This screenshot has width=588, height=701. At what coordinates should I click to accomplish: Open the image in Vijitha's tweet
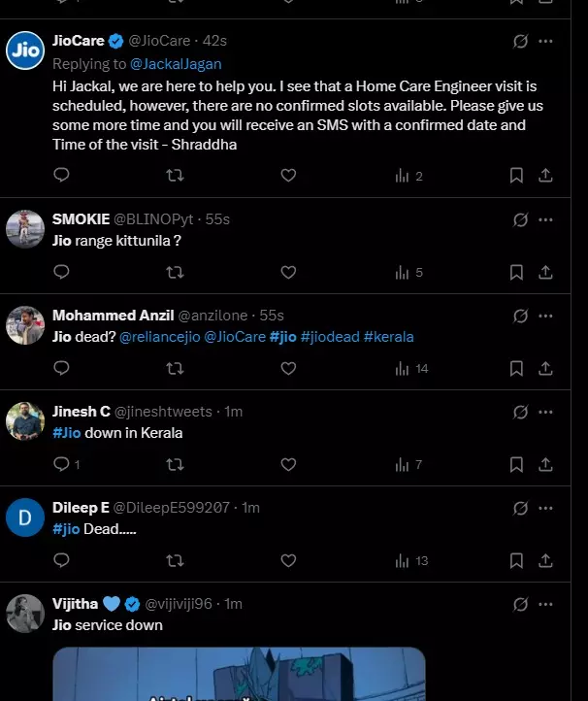pos(239,674)
